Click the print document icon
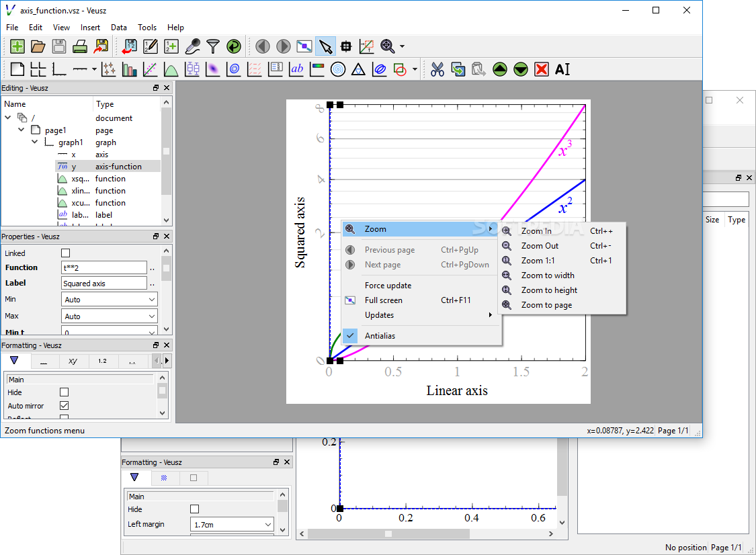The height and width of the screenshot is (555, 756). click(80, 46)
